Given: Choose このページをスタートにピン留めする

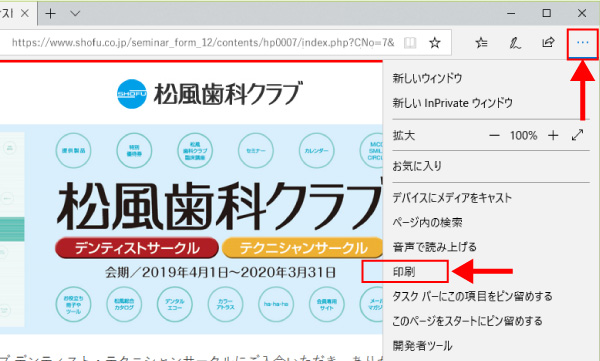Looking at the screenshot, I should pyautogui.click(x=467, y=321).
